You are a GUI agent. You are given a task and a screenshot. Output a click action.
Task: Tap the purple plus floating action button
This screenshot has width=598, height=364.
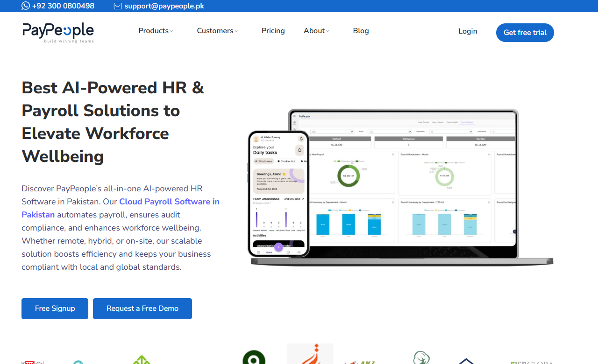[x=279, y=247]
